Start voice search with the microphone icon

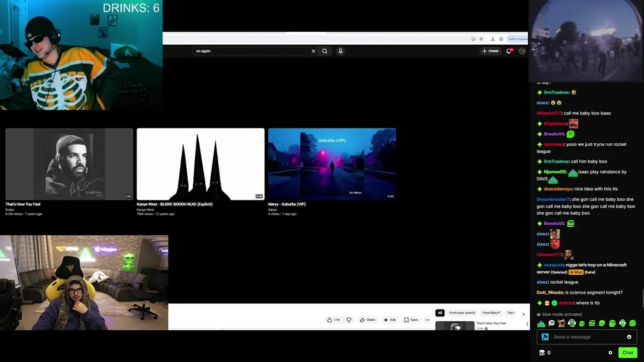pos(341,51)
